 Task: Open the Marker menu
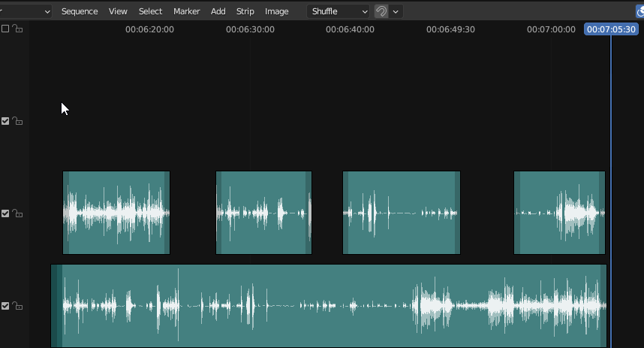pos(186,11)
